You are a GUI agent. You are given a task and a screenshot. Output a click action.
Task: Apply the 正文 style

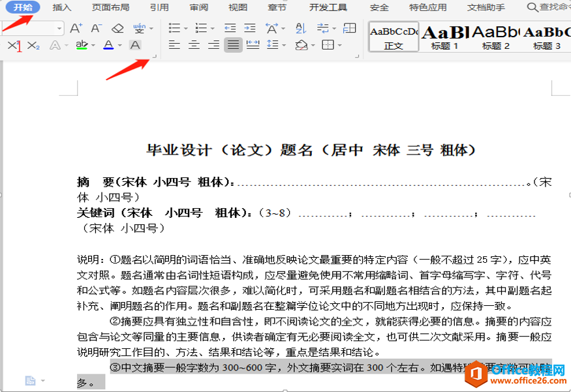tap(394, 37)
